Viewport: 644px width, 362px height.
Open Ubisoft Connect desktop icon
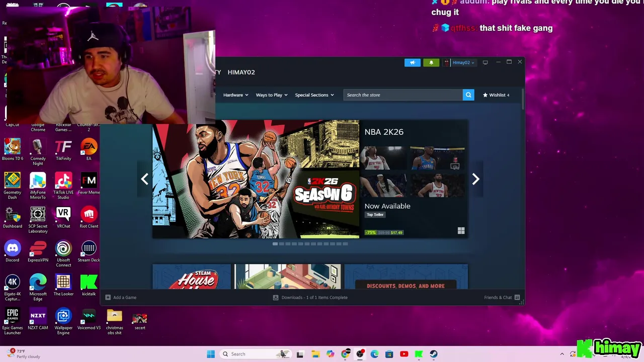point(63,254)
